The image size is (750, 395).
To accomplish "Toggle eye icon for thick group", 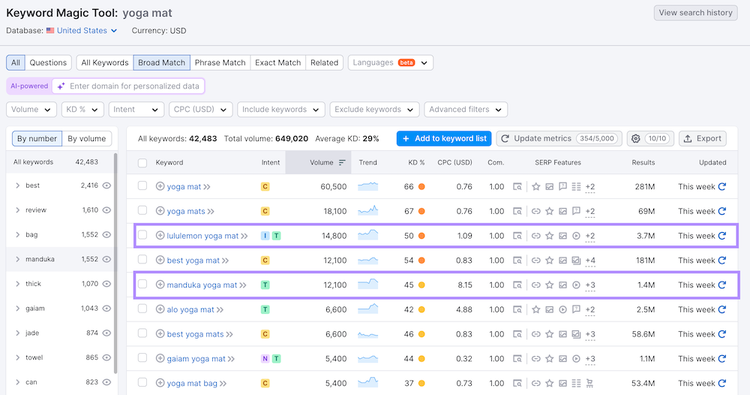I will click(107, 284).
